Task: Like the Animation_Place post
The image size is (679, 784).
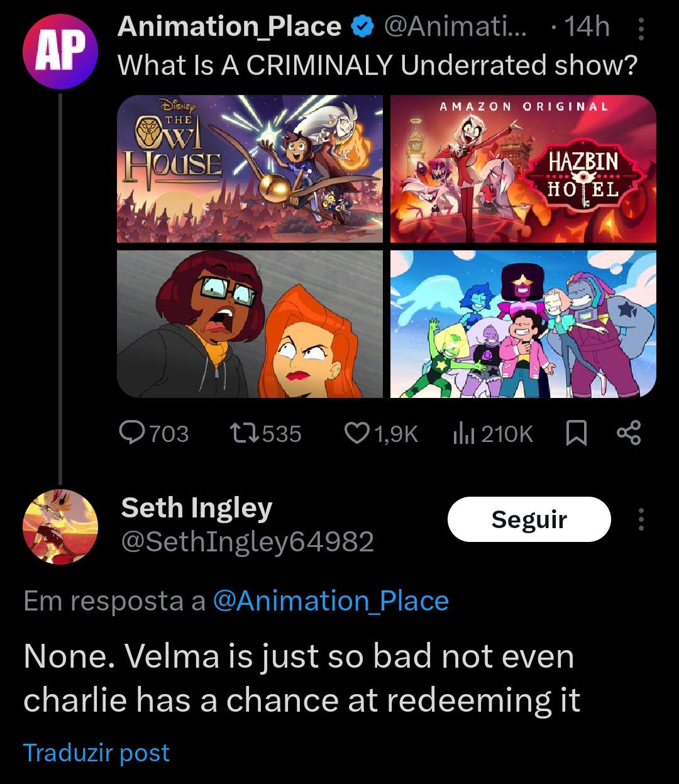Action: tap(357, 433)
